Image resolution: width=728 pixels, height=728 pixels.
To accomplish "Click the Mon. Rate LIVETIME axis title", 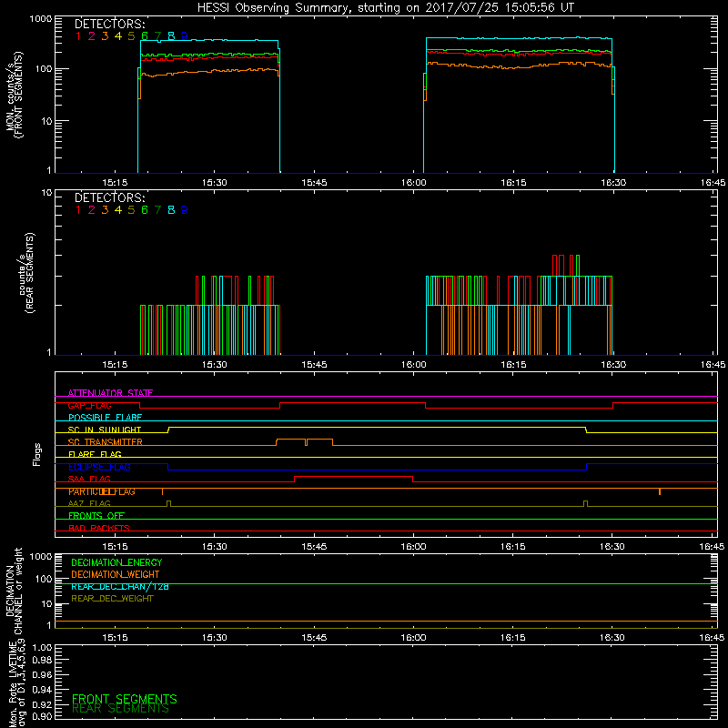I will point(16,684).
